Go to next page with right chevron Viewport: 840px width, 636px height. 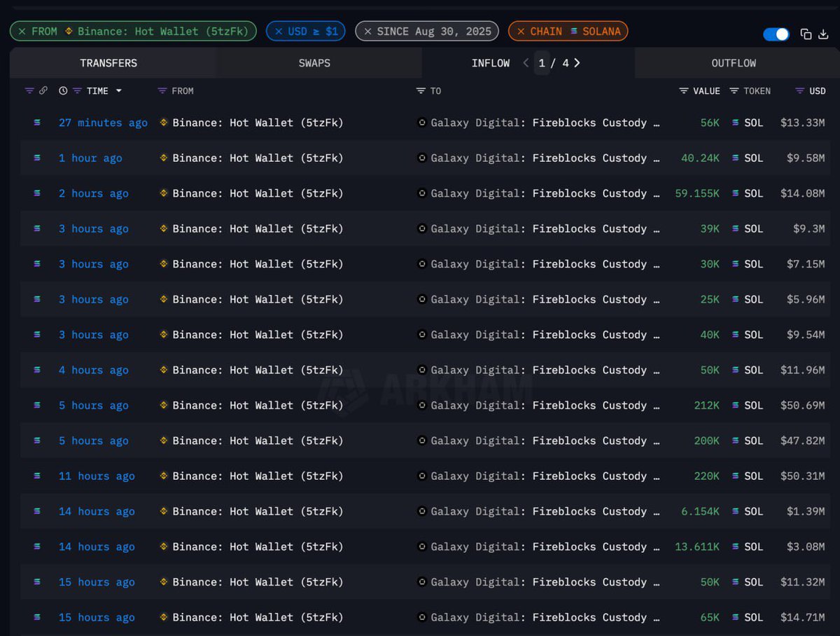tap(577, 63)
